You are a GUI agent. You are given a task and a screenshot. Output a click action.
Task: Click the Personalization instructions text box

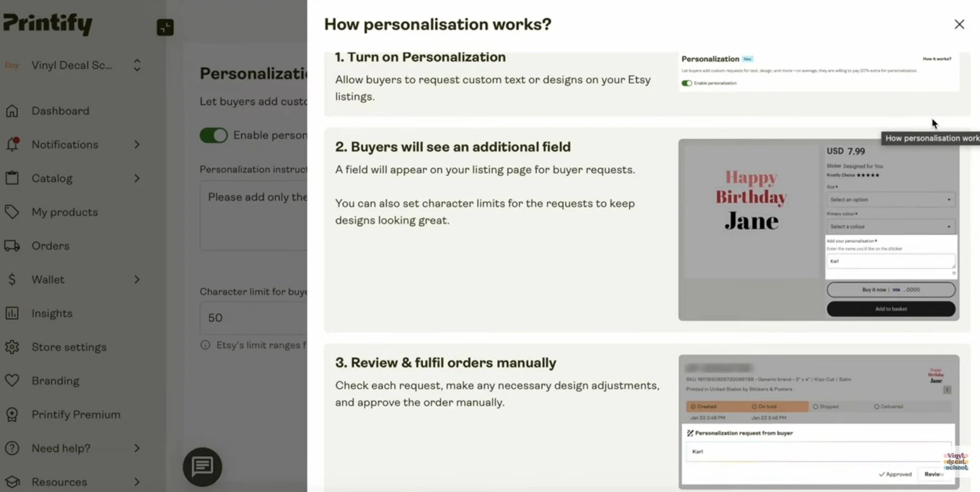(253, 215)
